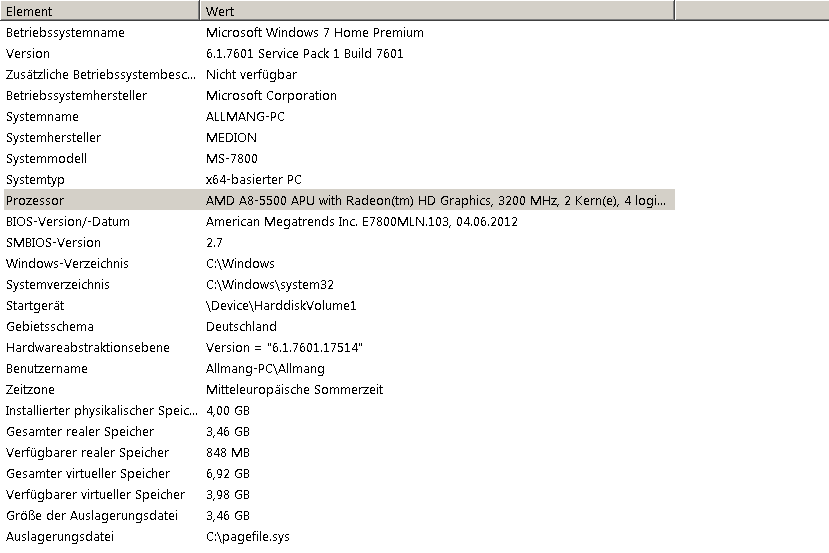Click the 3,46 GB Gesamter realer Speicher value

point(228,432)
